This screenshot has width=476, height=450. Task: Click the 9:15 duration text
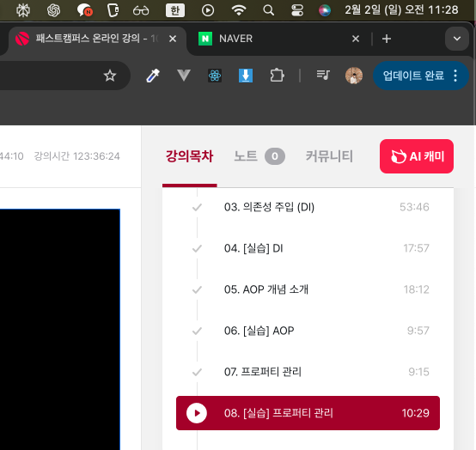point(418,372)
